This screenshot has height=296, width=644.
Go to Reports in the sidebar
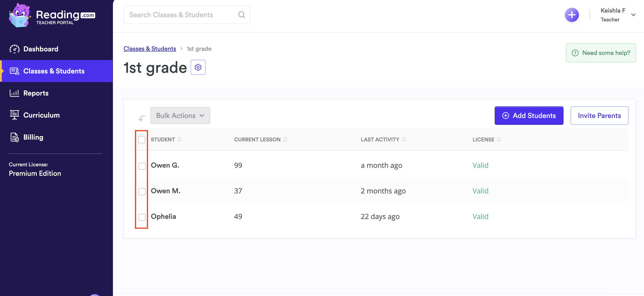pyautogui.click(x=36, y=93)
